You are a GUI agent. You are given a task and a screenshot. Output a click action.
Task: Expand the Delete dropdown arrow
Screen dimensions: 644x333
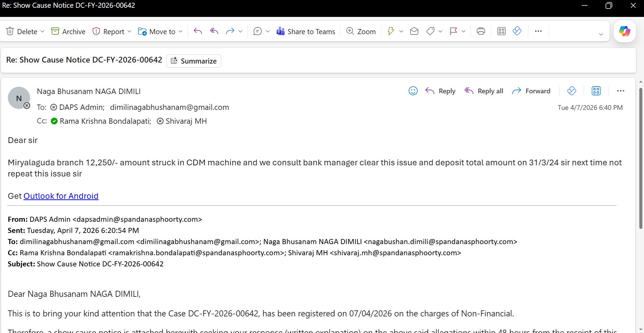[x=43, y=31]
